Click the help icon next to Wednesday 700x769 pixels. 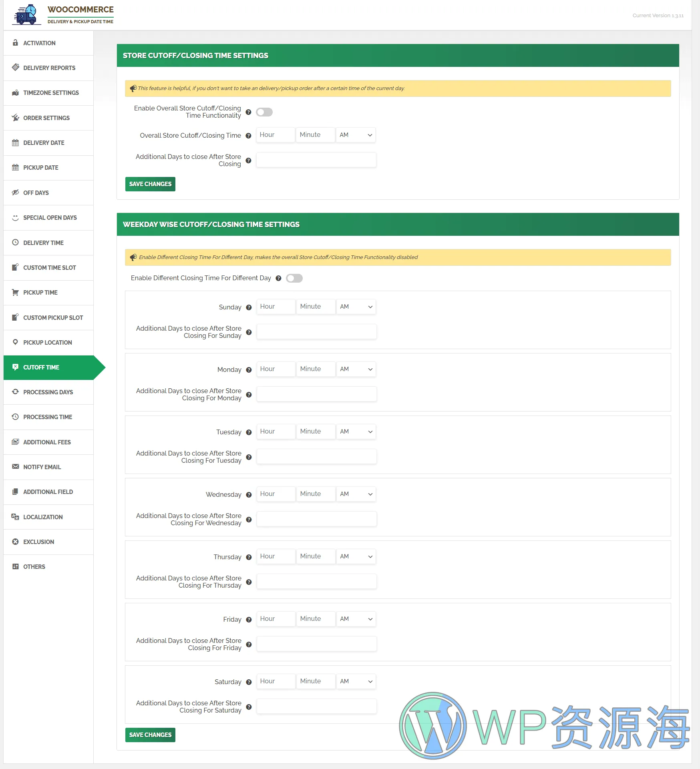click(249, 495)
